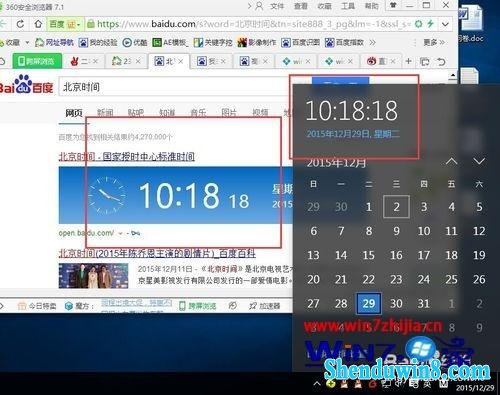This screenshot has width=500, height=395.
Task: Reload the page with the refresh icon
Action: click(x=20, y=24)
